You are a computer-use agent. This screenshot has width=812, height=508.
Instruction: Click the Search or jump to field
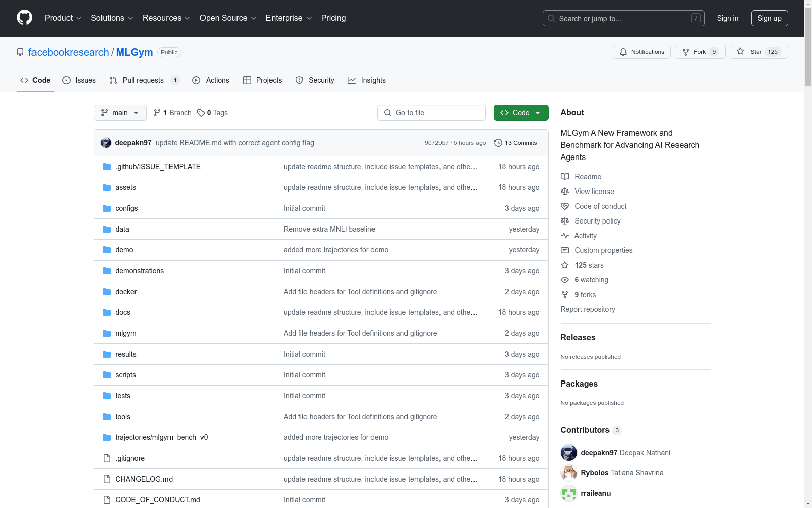click(624, 18)
